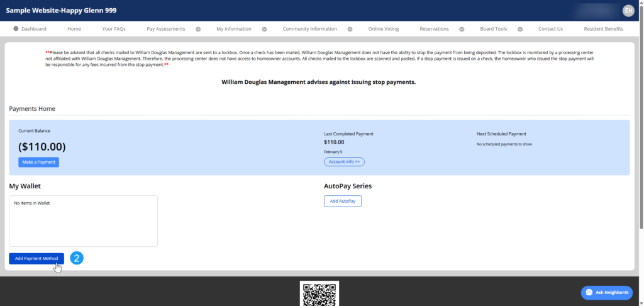Expand the Pay Assessments dropdown arrow

[198, 29]
